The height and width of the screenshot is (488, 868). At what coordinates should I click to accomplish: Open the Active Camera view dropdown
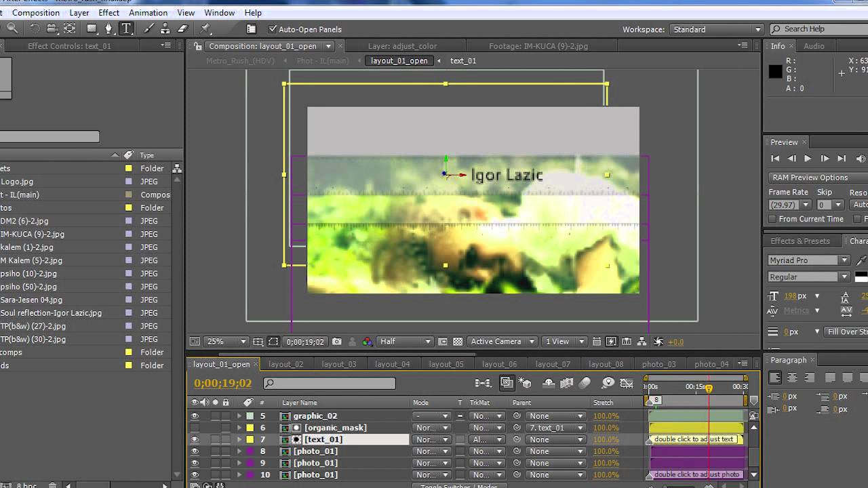coord(502,342)
